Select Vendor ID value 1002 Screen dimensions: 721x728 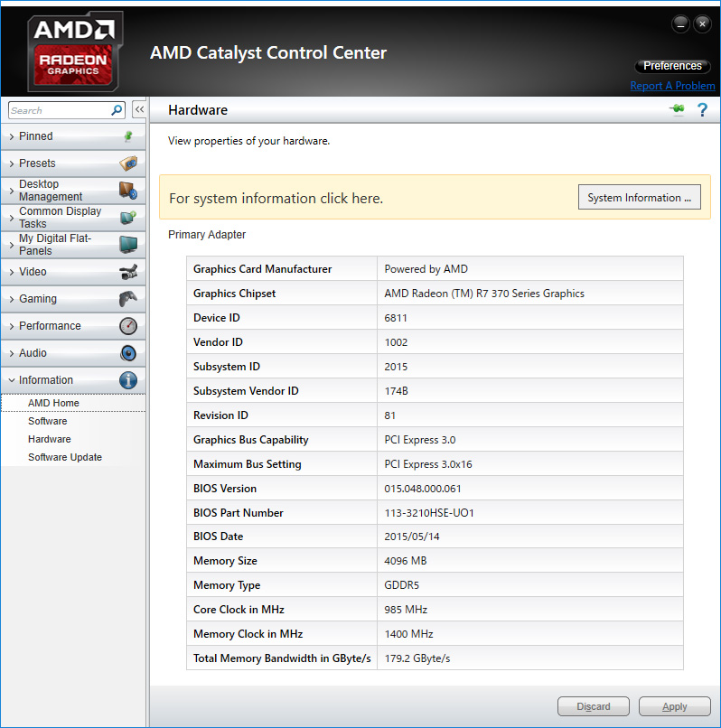click(530, 342)
